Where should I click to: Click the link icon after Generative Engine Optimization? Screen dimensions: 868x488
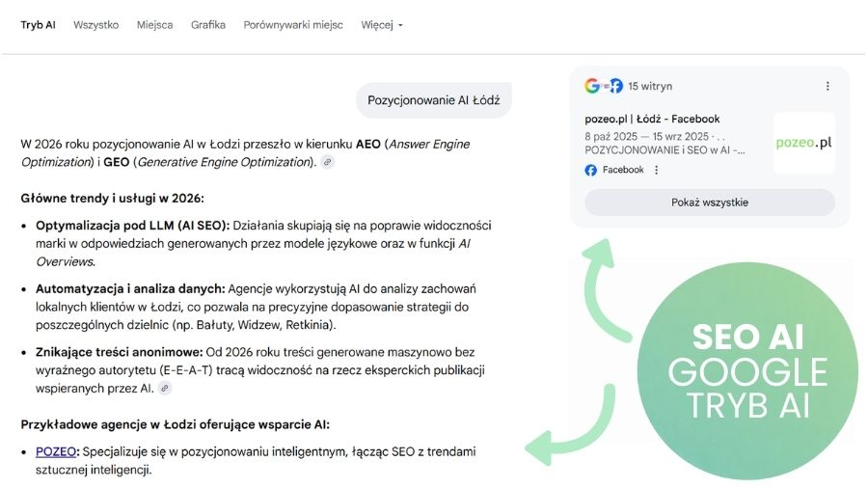click(328, 162)
